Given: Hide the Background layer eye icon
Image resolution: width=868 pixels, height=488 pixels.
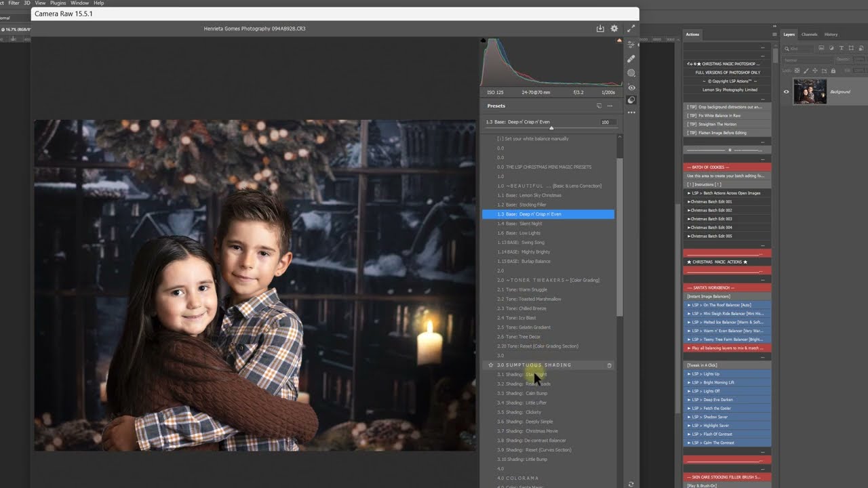Looking at the screenshot, I should pos(787,91).
